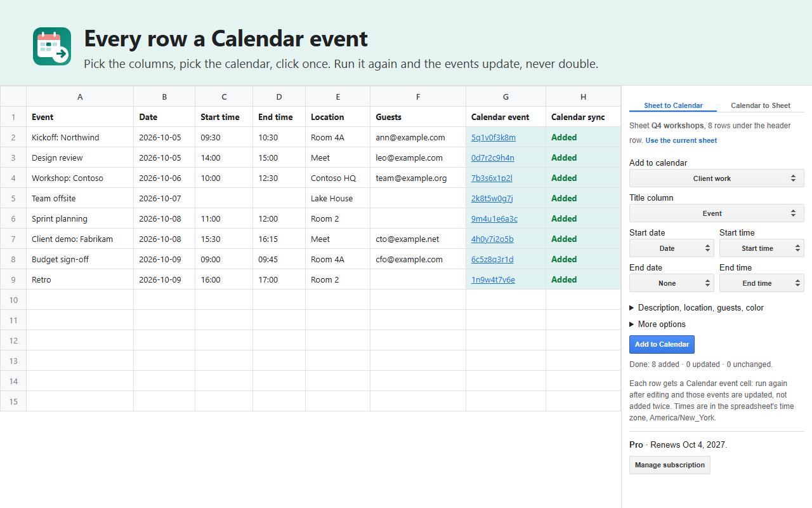Click the '12:30' end time cell
Image resolution: width=812 pixels, height=508 pixels.
click(279, 178)
